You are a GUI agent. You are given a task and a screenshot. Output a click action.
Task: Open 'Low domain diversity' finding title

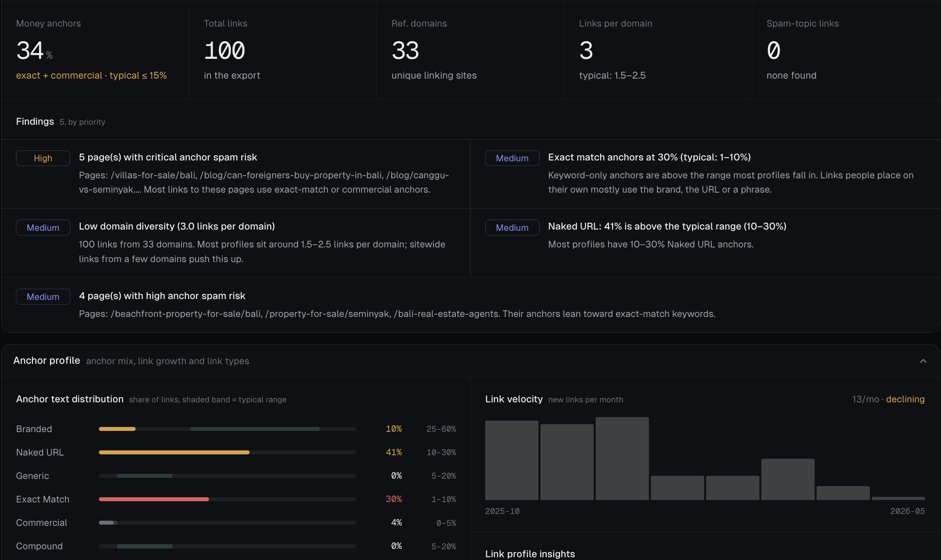[x=177, y=226]
